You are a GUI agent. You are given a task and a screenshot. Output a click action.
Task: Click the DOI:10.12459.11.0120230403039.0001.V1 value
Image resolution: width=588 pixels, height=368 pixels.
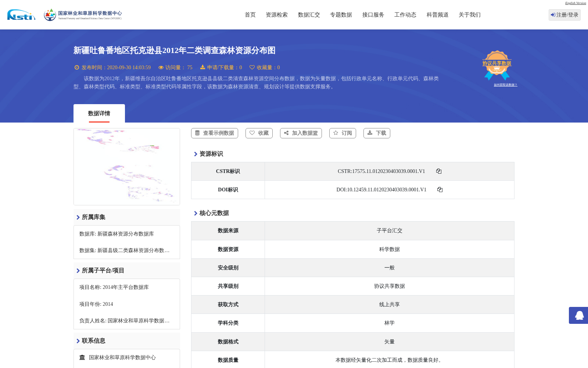[381, 190]
